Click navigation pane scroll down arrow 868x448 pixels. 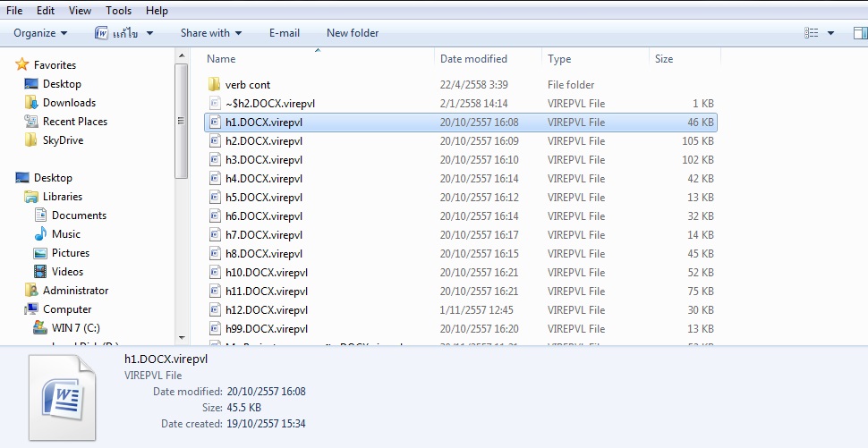click(x=183, y=337)
